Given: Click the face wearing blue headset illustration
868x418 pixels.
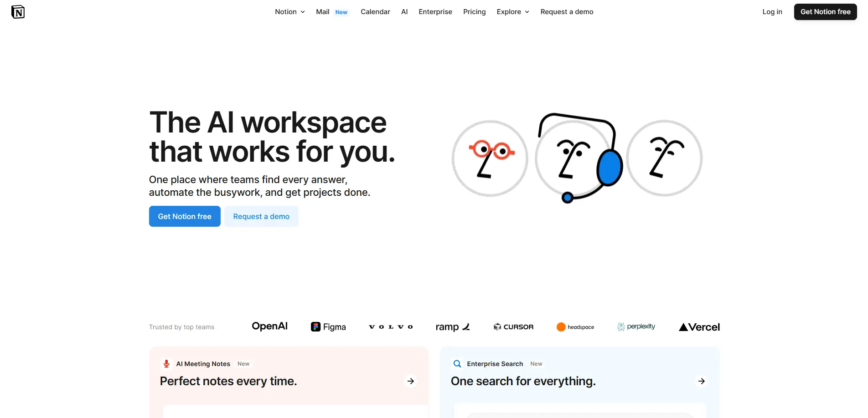Looking at the screenshot, I should (578, 158).
